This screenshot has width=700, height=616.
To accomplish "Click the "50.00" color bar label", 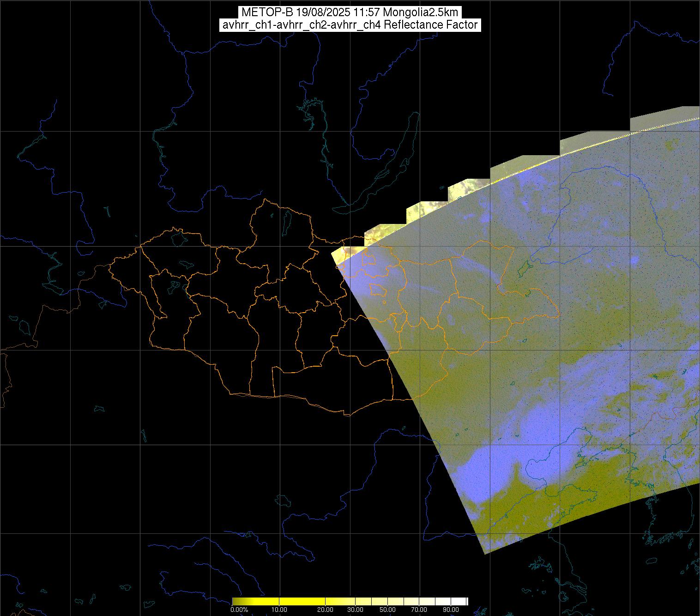I will click(388, 610).
